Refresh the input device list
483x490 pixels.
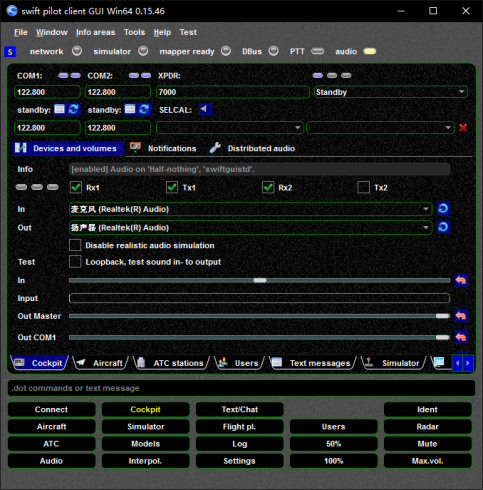click(443, 209)
